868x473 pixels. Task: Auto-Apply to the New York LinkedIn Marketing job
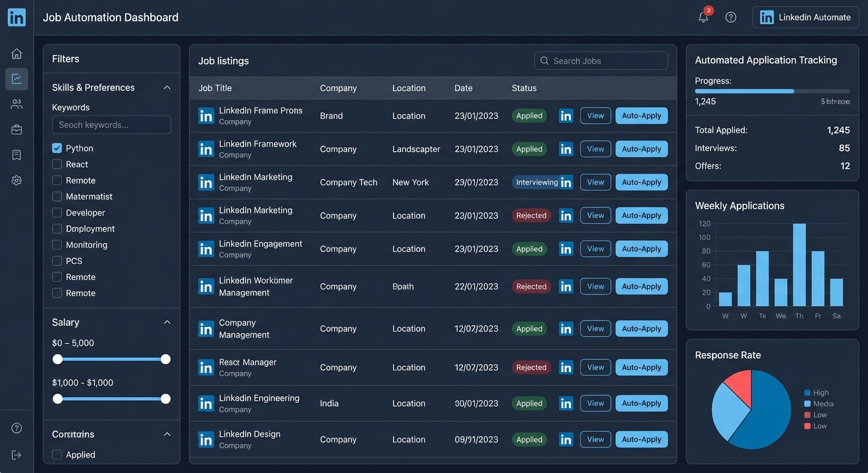pos(642,182)
